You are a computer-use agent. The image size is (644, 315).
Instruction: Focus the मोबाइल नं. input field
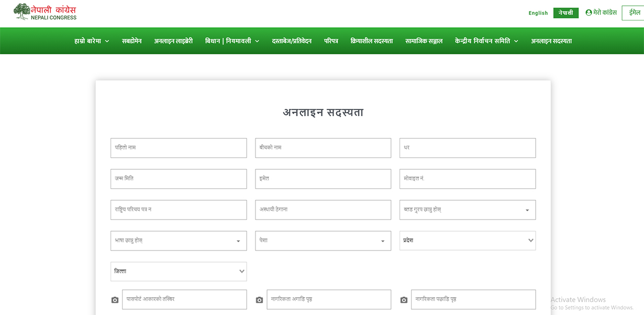[467, 179]
